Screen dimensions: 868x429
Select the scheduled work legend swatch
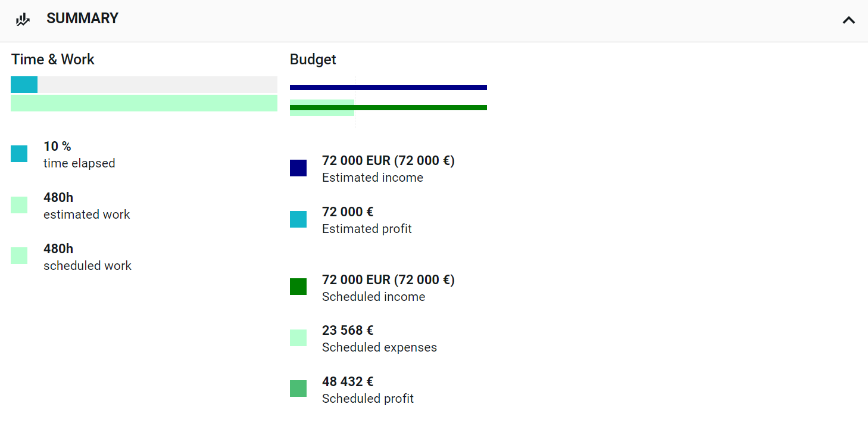pos(19,256)
